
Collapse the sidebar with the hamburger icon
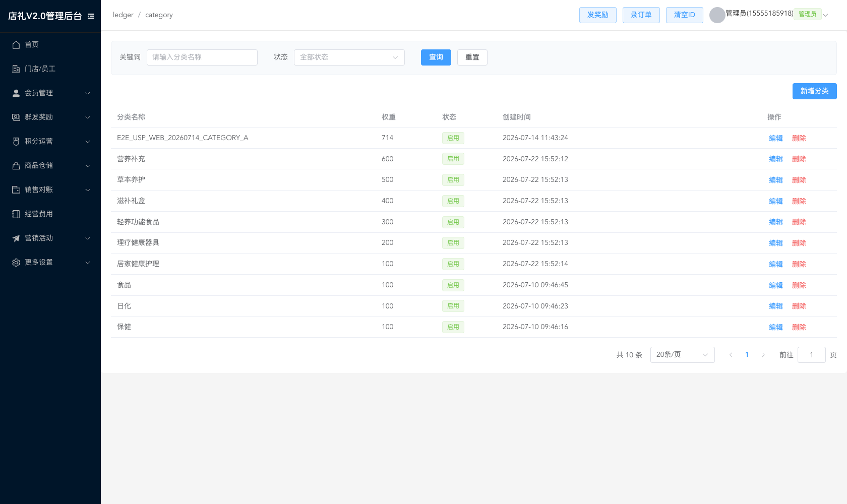[x=91, y=16]
